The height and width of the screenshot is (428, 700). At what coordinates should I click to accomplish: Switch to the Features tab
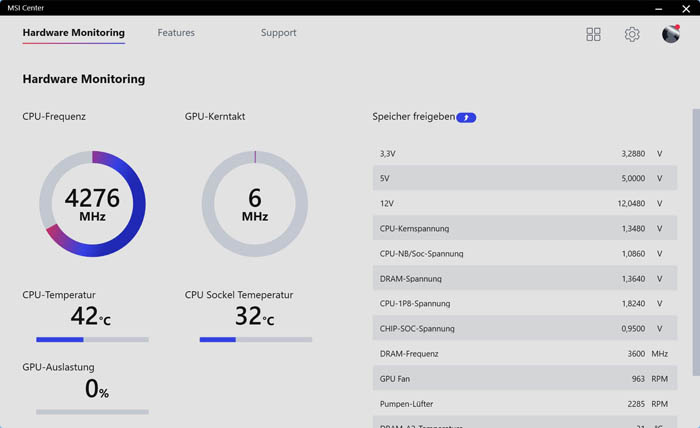tap(176, 33)
